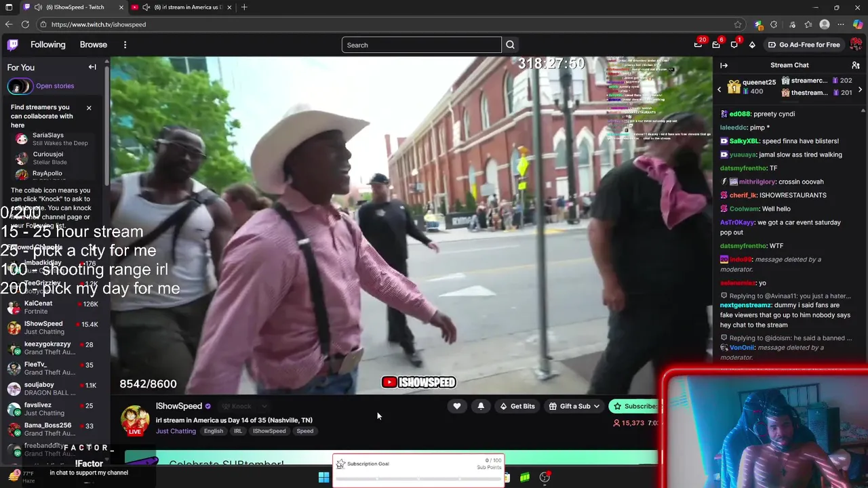
Task: Unmute the YouTube irl stream tab
Action: click(146, 7)
